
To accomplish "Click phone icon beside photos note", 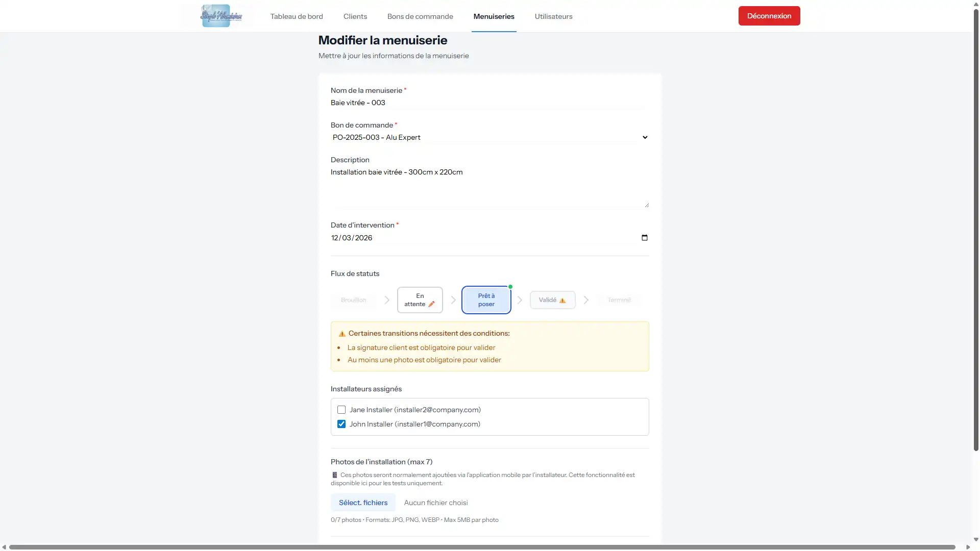I will tap(335, 475).
